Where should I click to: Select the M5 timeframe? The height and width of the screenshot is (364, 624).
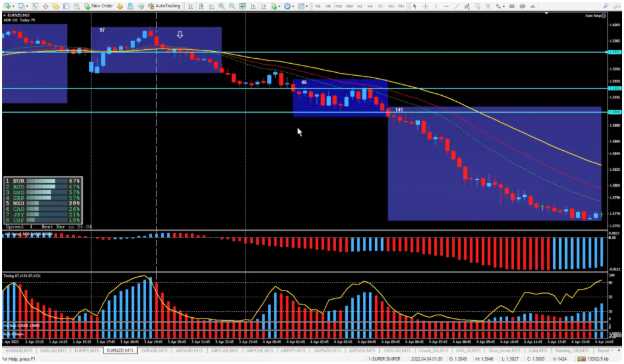click(328, 6)
